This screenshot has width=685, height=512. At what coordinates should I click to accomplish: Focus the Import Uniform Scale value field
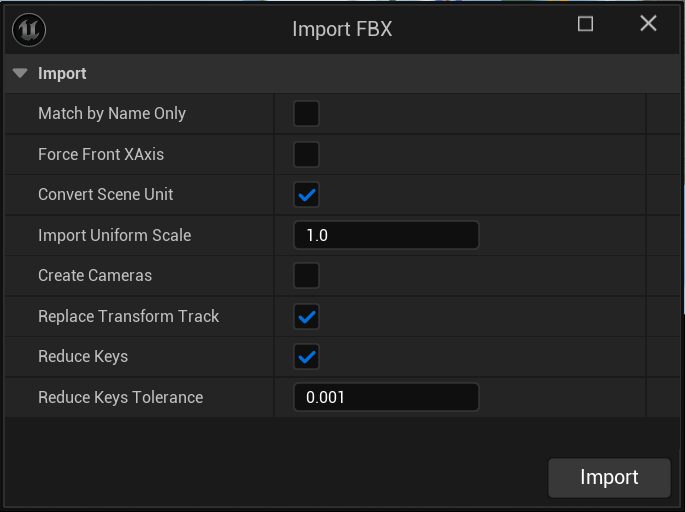point(386,235)
